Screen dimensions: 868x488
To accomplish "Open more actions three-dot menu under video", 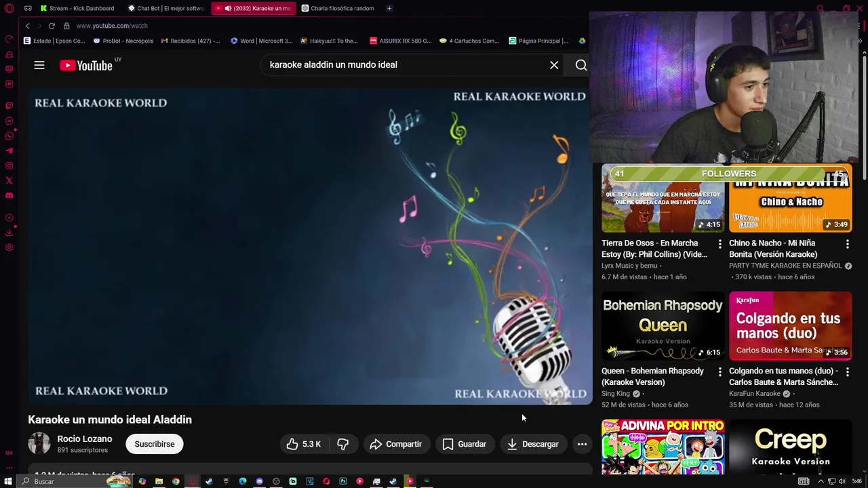I will tap(582, 444).
